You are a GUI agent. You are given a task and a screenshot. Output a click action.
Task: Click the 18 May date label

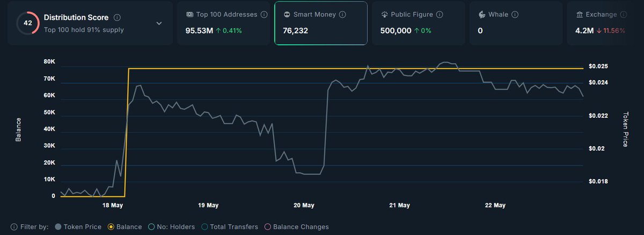point(112,205)
